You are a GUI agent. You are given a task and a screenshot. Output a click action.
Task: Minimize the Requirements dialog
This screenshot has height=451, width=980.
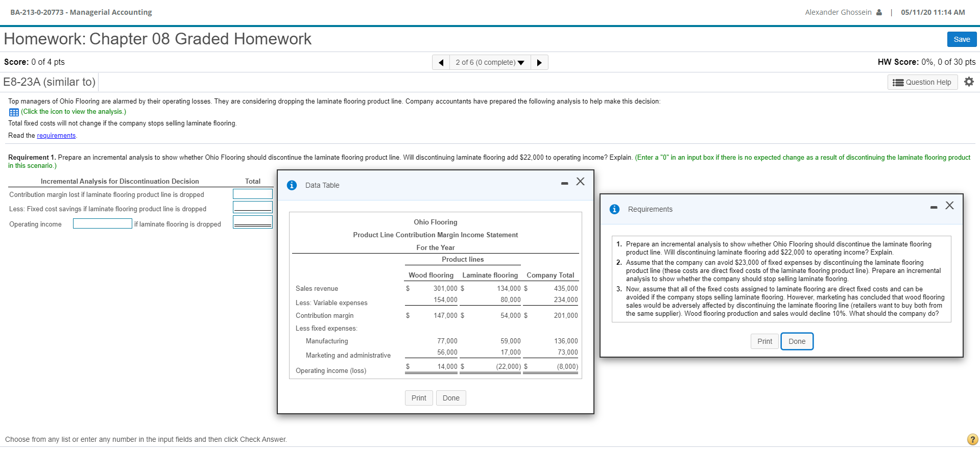(x=934, y=207)
